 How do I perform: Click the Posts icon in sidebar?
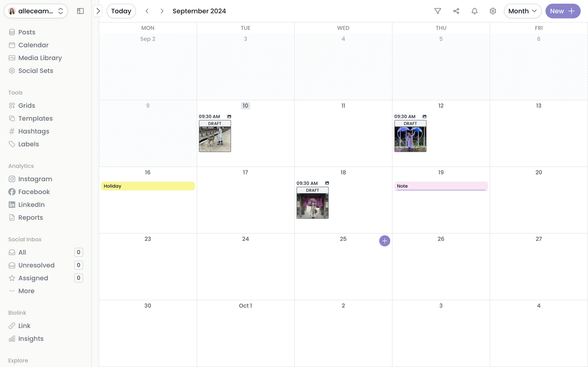tap(12, 32)
